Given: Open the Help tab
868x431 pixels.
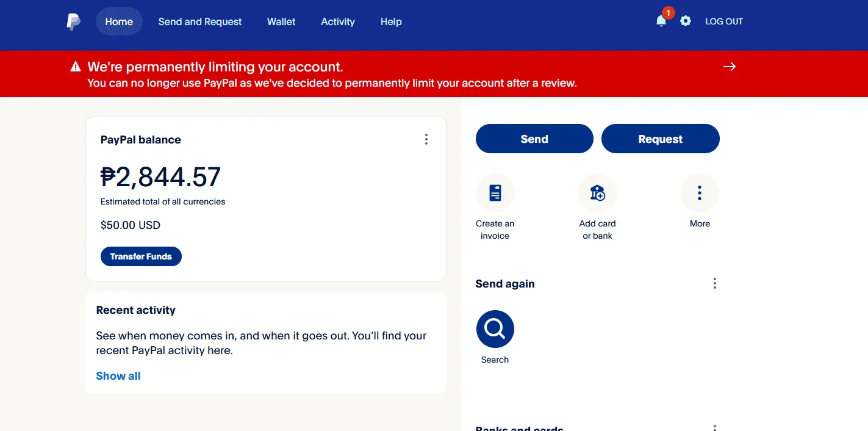Looking at the screenshot, I should 391,21.
